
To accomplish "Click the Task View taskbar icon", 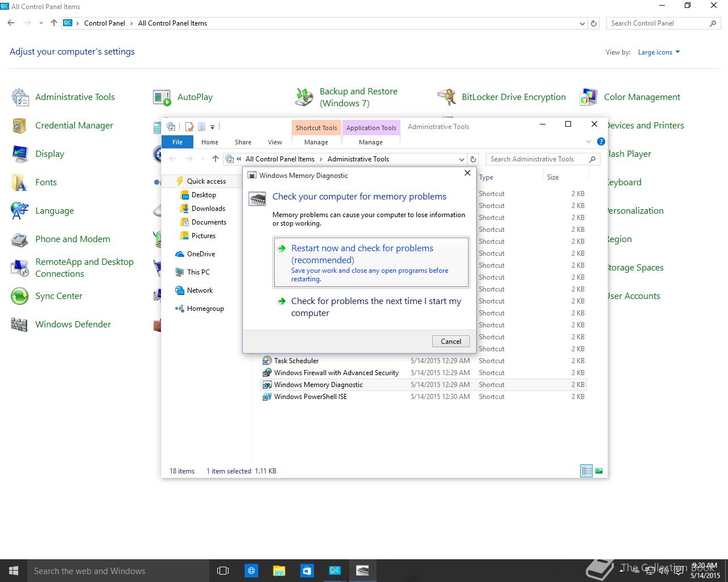I will click(x=223, y=571).
